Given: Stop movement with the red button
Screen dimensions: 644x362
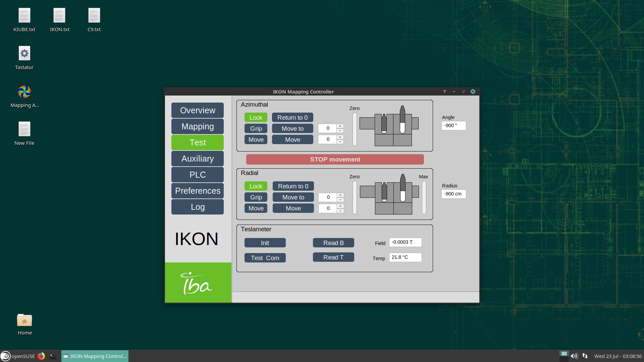Looking at the screenshot, I should [x=335, y=159].
